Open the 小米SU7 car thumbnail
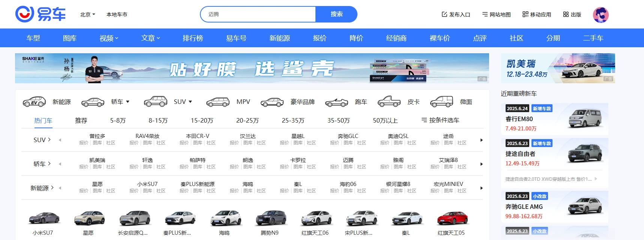Image resolution: width=644 pixels, height=240 pixels. click(44, 218)
